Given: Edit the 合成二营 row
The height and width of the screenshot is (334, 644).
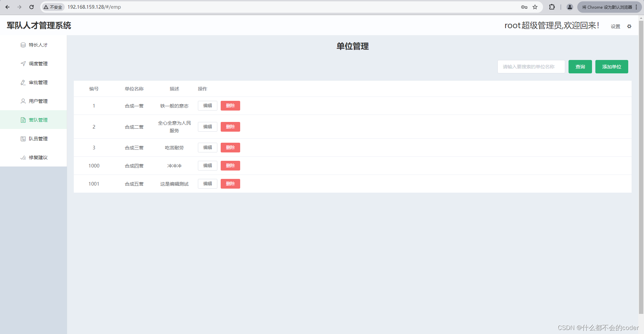Looking at the screenshot, I should (x=208, y=127).
